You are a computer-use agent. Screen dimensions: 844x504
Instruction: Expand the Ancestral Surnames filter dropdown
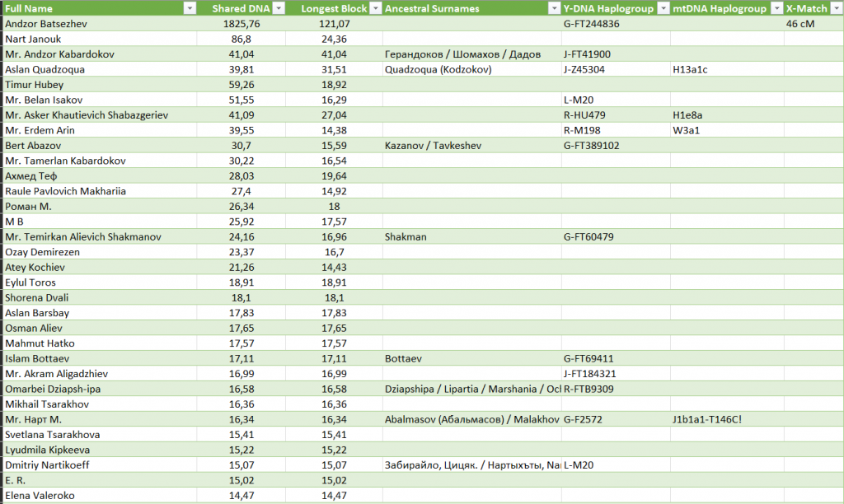coord(552,8)
